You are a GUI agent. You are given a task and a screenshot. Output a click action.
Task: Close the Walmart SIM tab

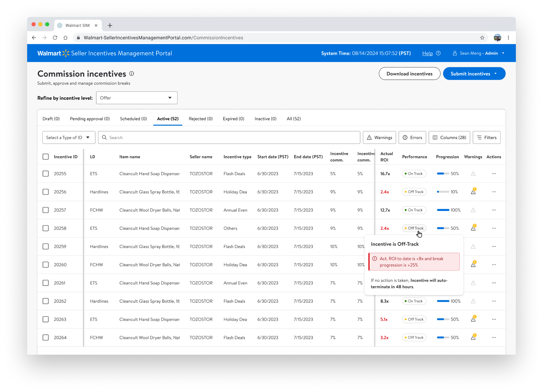pyautogui.click(x=96, y=25)
